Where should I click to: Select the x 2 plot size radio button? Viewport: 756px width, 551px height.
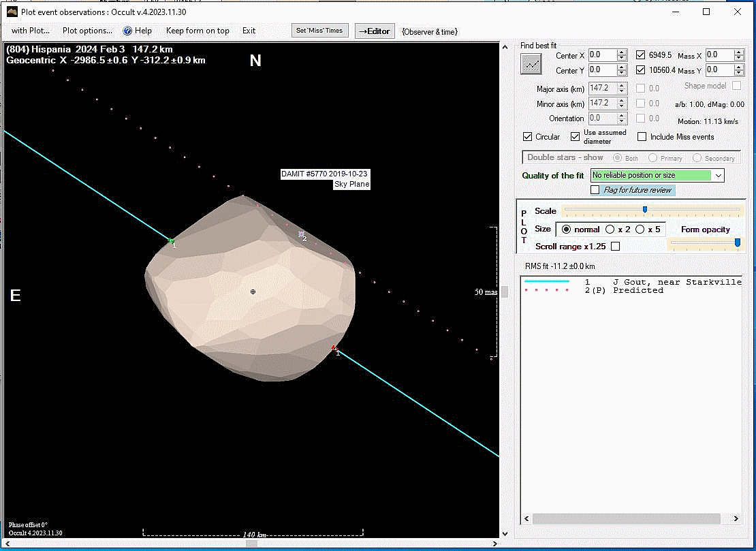(610, 230)
